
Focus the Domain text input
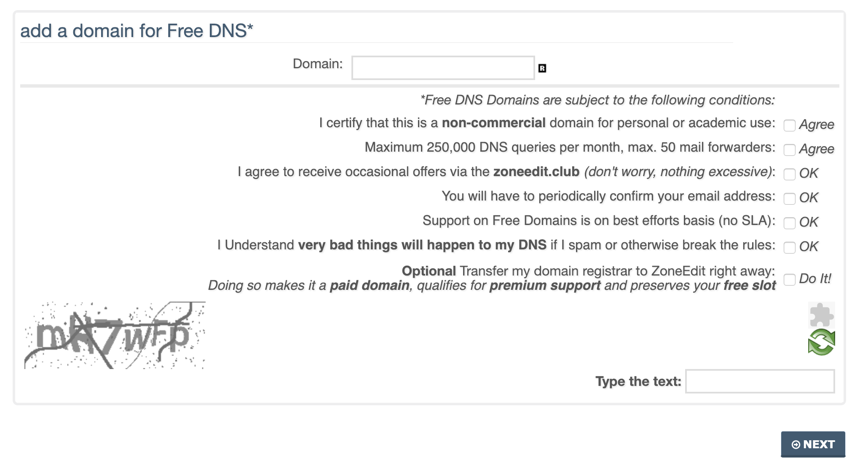443,68
